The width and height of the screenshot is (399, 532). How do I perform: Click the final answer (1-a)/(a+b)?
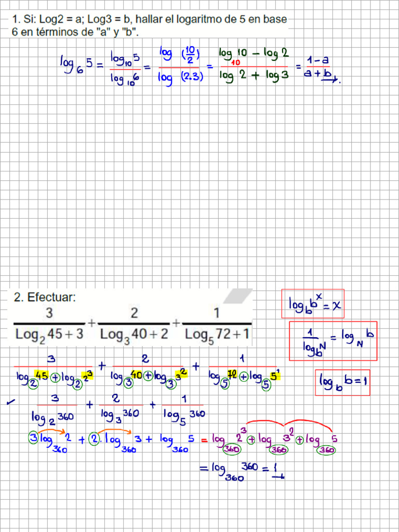coord(319,68)
